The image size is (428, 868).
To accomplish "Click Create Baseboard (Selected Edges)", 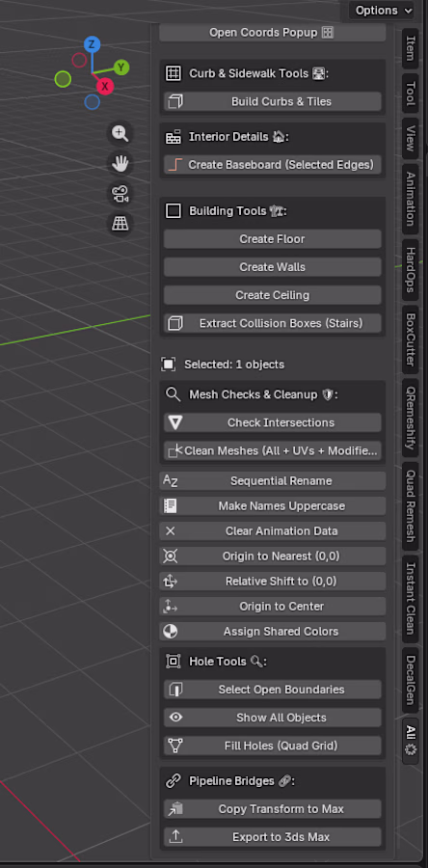I will tap(272, 164).
